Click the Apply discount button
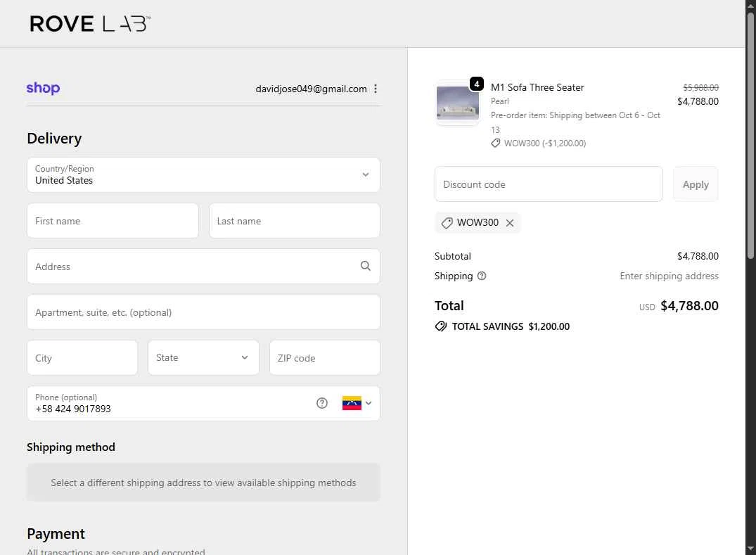This screenshot has height=555, width=756. [696, 184]
